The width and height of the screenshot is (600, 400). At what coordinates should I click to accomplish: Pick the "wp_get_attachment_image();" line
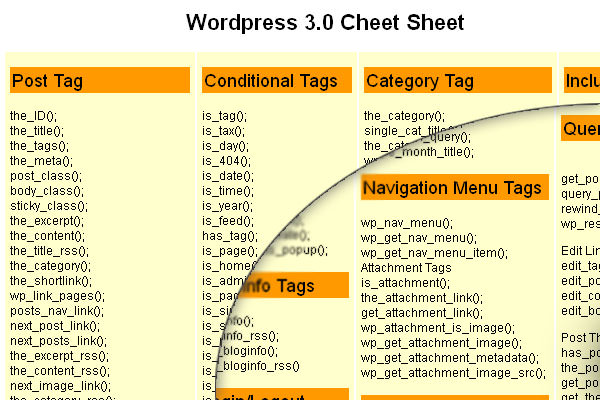[x=441, y=343]
